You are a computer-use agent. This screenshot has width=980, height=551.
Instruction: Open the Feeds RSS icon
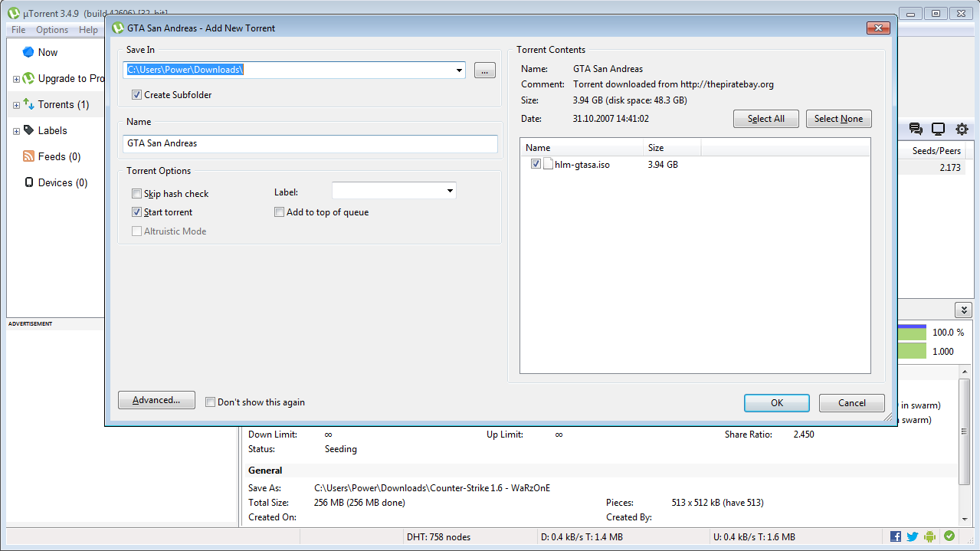28,156
